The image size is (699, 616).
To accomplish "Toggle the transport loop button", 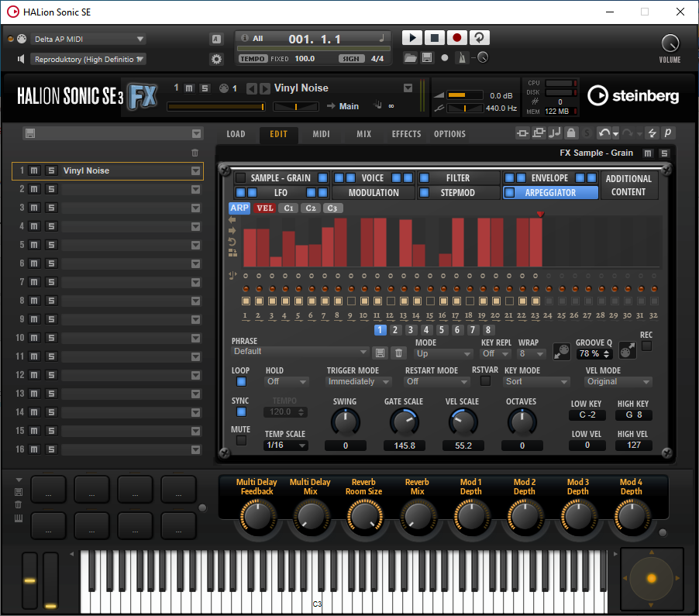I will tap(479, 38).
